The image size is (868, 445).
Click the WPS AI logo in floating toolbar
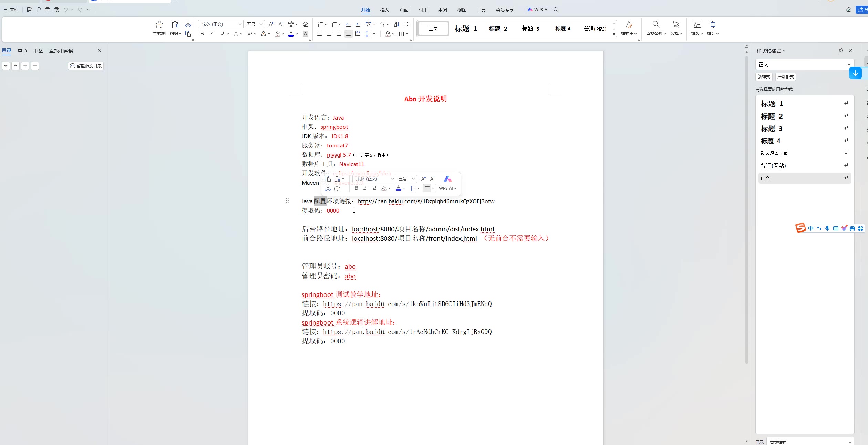pos(447,179)
